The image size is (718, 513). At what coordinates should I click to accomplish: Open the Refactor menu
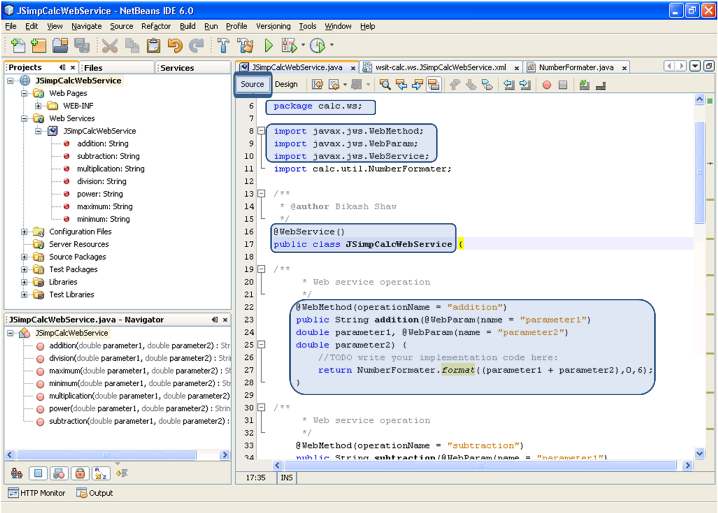pyautogui.click(x=155, y=26)
